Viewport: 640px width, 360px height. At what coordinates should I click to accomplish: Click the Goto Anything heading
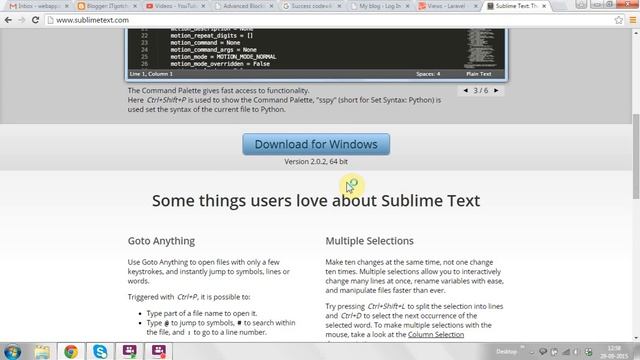point(161,241)
